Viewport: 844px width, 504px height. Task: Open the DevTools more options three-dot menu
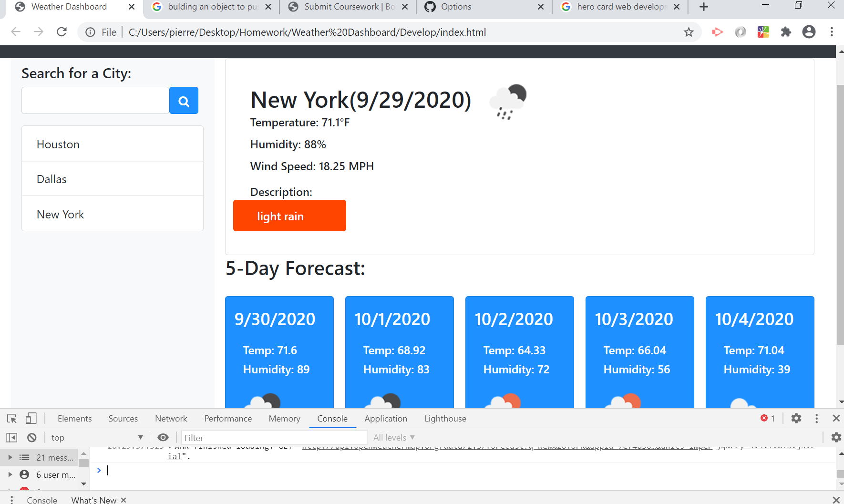(x=816, y=418)
